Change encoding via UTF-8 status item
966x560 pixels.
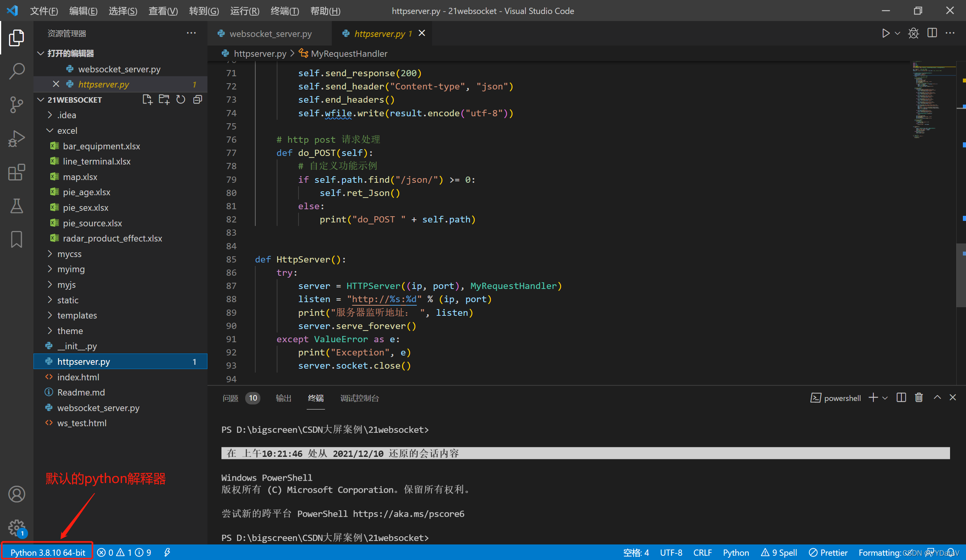[671, 553]
